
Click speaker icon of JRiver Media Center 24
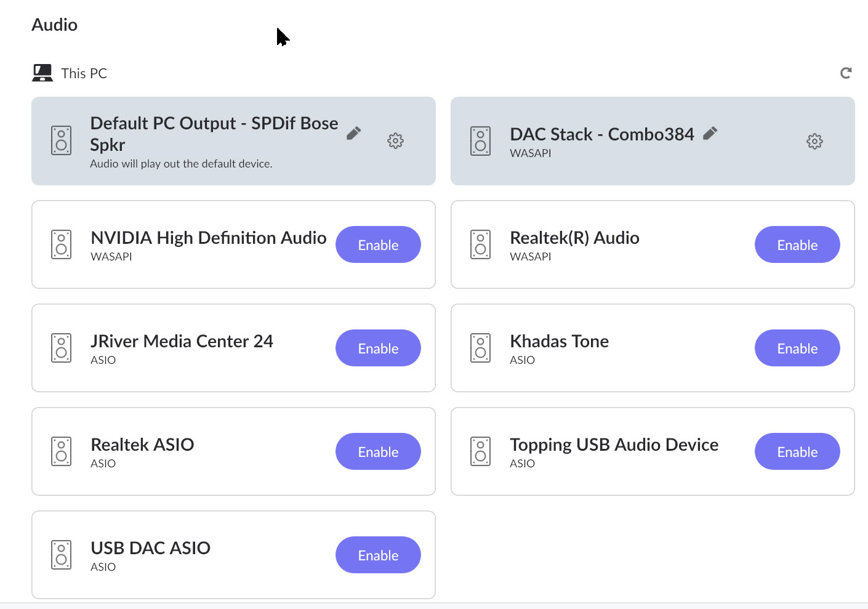61,348
